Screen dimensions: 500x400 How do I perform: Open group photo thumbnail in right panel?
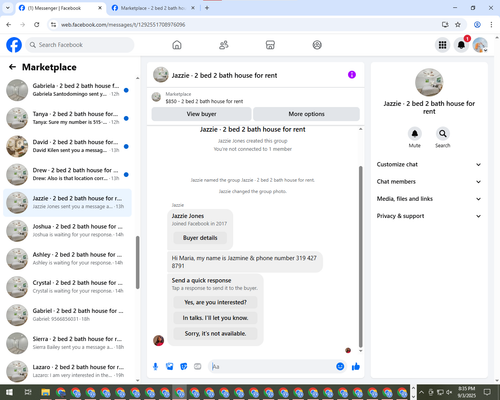(x=429, y=82)
